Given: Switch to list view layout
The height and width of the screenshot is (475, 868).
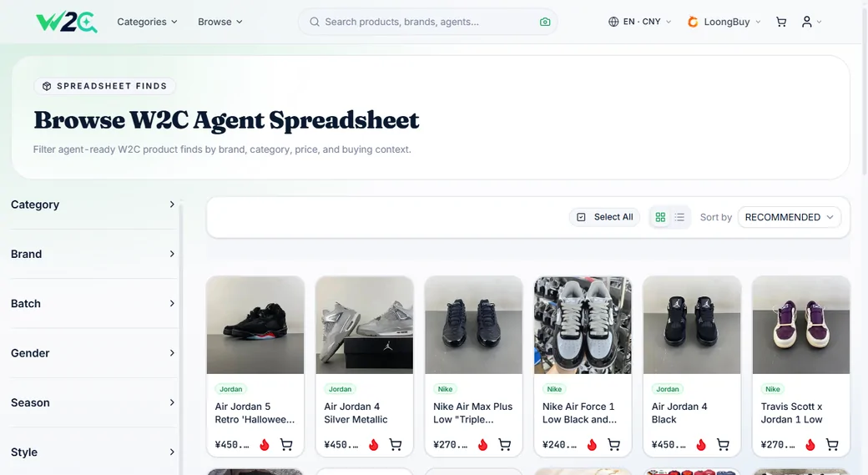Looking at the screenshot, I should pos(679,217).
